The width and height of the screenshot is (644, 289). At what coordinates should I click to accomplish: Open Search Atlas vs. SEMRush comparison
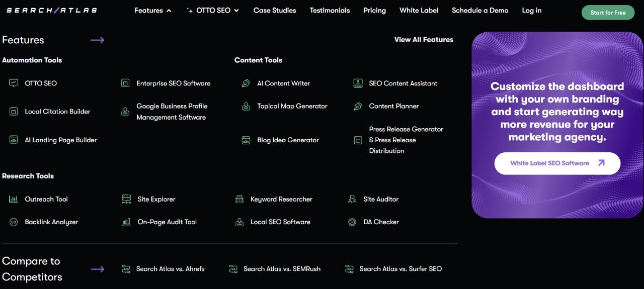coord(282,269)
